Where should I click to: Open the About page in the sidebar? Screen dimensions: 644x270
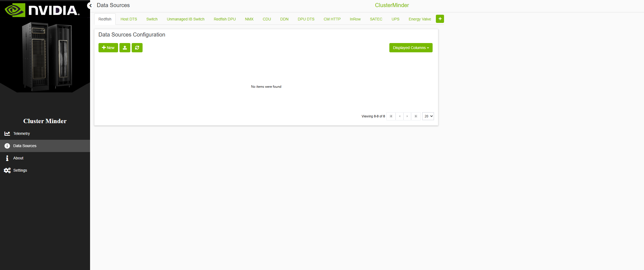[x=45, y=158]
